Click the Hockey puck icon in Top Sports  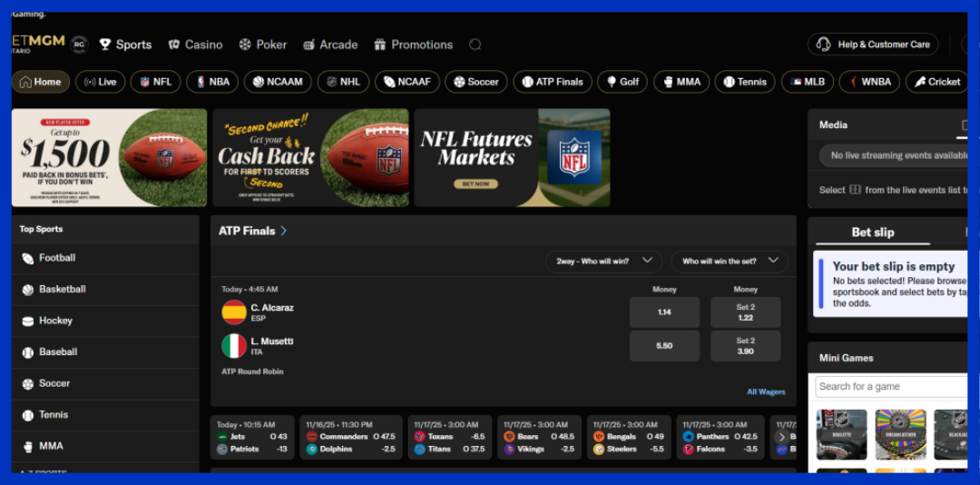[27, 321]
